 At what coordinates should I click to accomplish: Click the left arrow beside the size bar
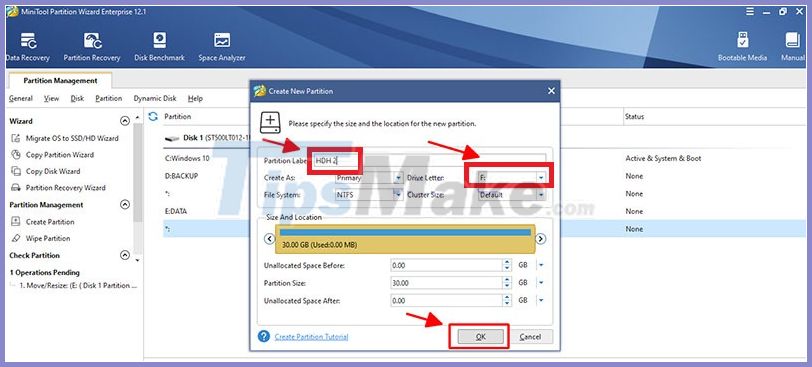269,239
